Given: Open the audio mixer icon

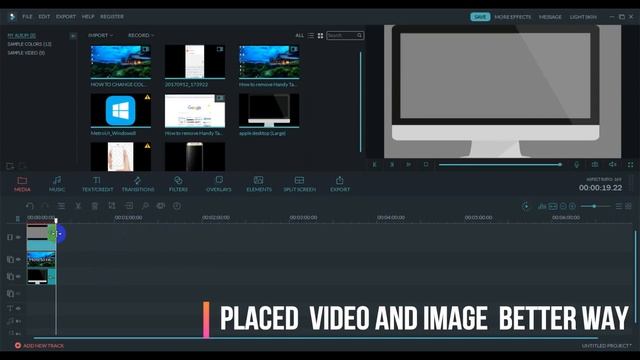Looking at the screenshot, I should click(542, 206).
